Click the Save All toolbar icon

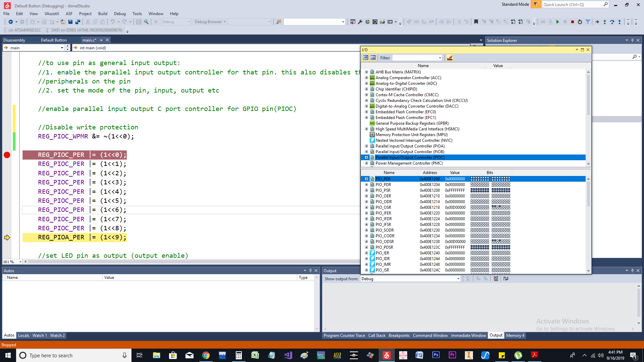(78, 22)
